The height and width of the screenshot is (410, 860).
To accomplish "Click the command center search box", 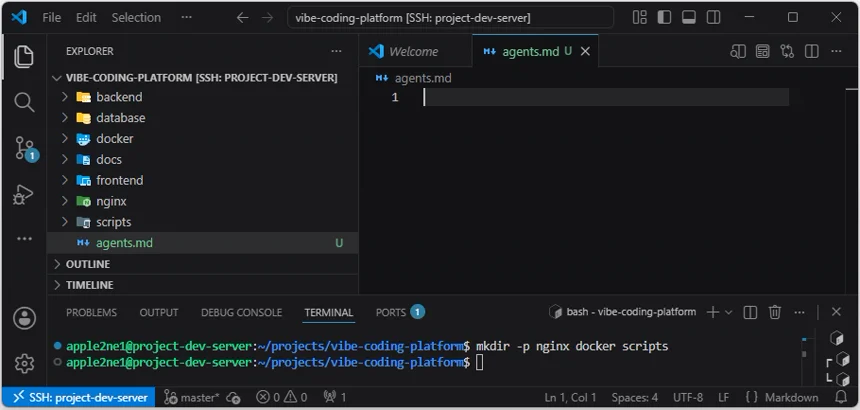I will 450,18.
